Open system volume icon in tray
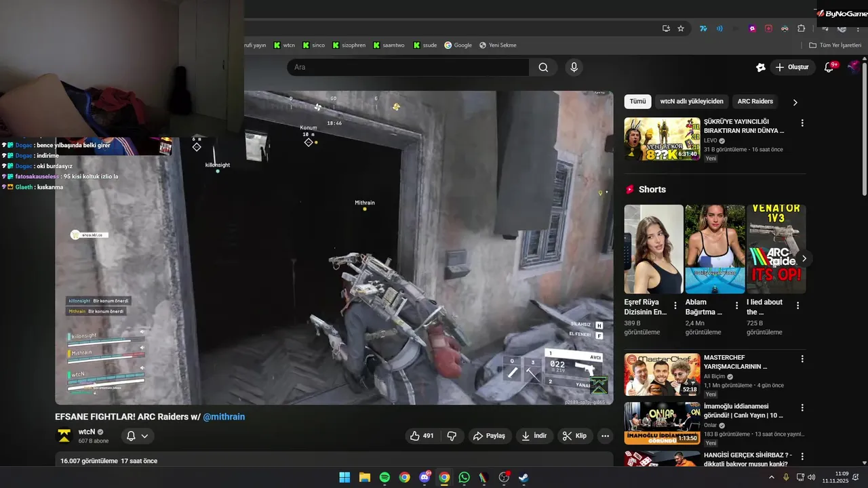The width and height of the screenshot is (868, 488). 812,477
